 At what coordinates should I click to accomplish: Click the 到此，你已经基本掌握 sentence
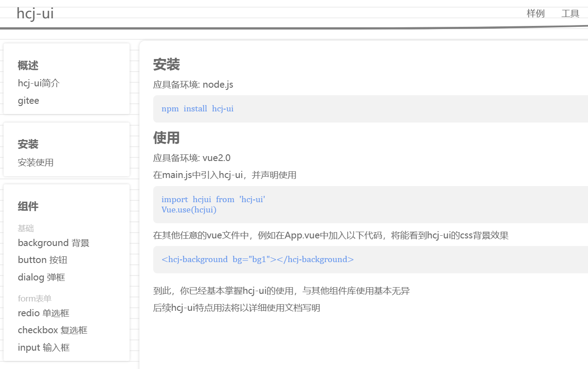(281, 291)
